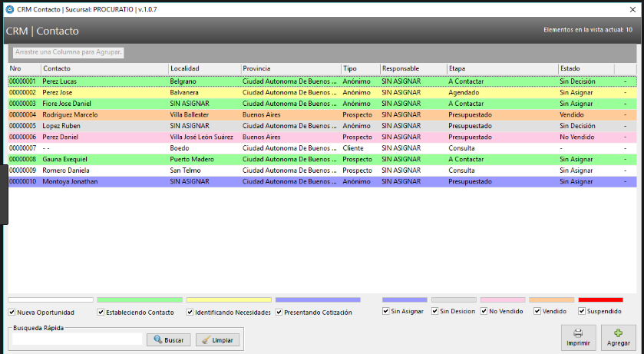Click the red Suspendido color bar
644x354 pixels.
click(600, 299)
